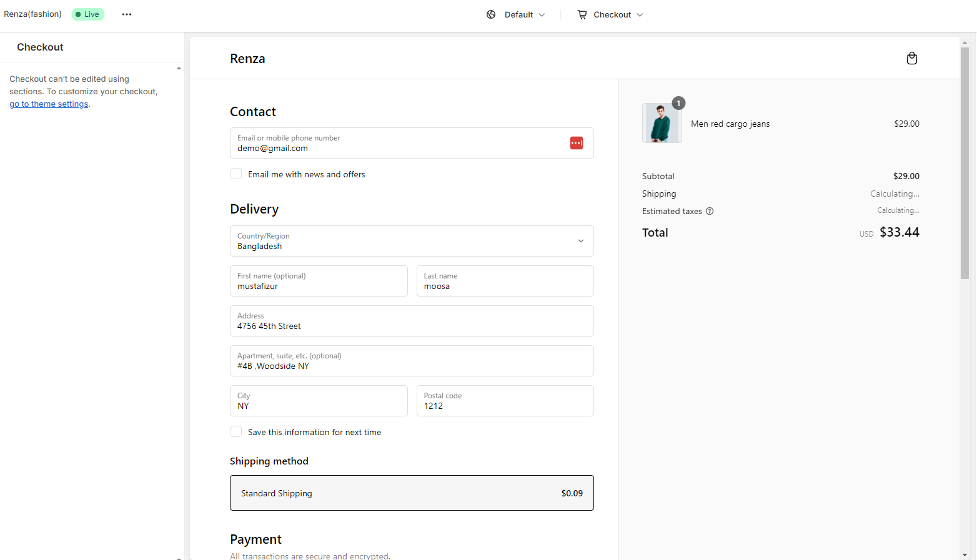Click the Renza(fashion) theme name
This screenshot has width=977, height=560.
pyautogui.click(x=32, y=14)
